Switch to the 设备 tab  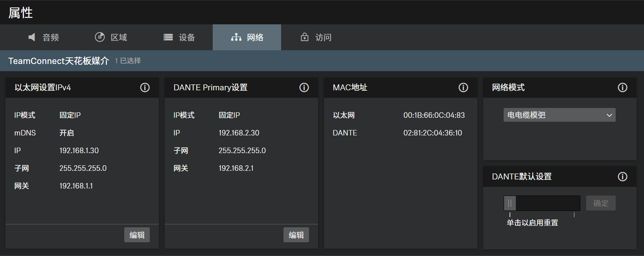point(179,37)
